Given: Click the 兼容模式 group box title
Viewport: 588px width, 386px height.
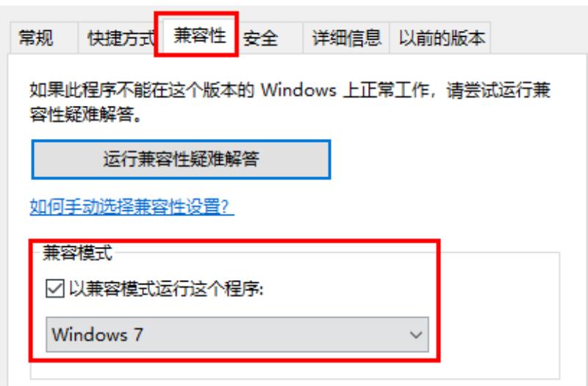Looking at the screenshot, I should (78, 253).
